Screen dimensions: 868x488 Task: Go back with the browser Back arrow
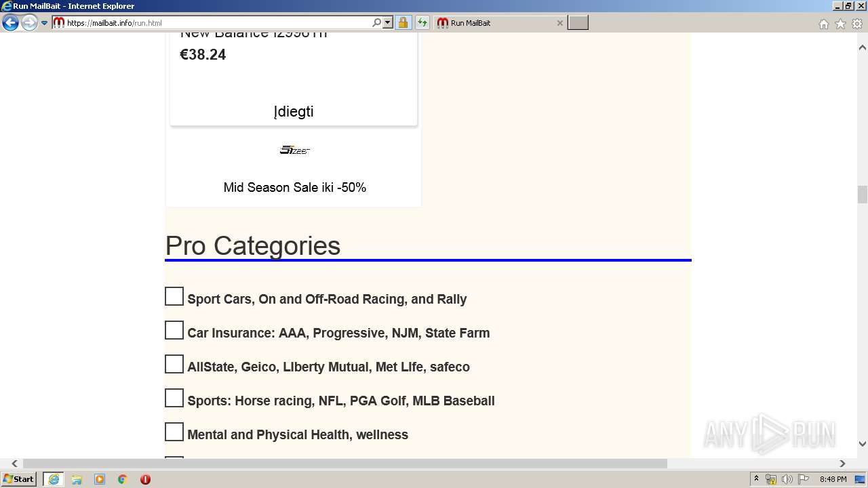(10, 23)
